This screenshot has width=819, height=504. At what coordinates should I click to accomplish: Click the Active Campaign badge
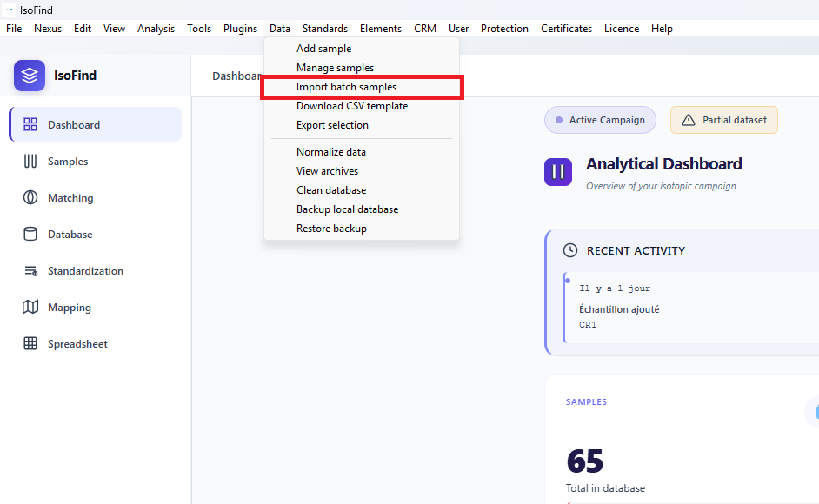pos(600,120)
